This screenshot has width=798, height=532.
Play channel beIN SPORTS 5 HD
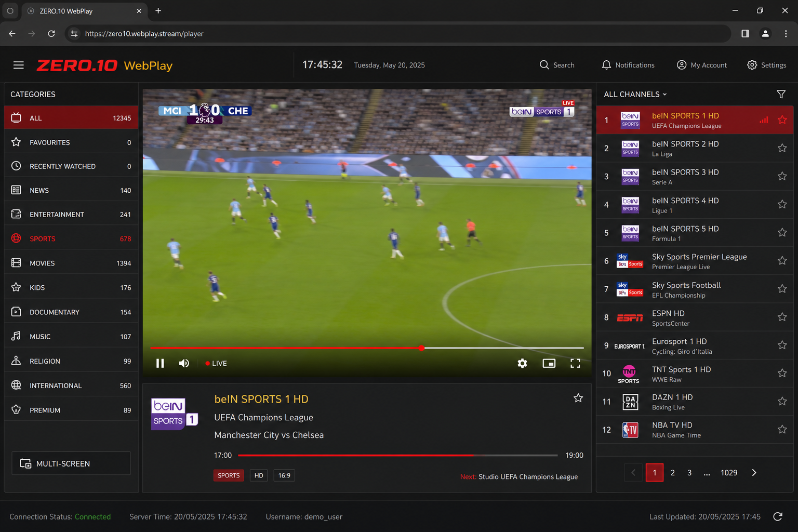tap(695, 233)
